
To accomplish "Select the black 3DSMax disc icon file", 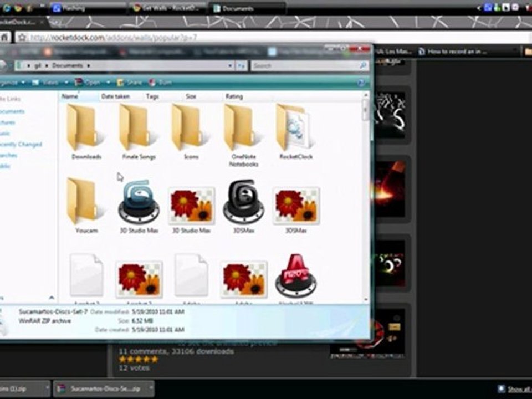I will [243, 202].
